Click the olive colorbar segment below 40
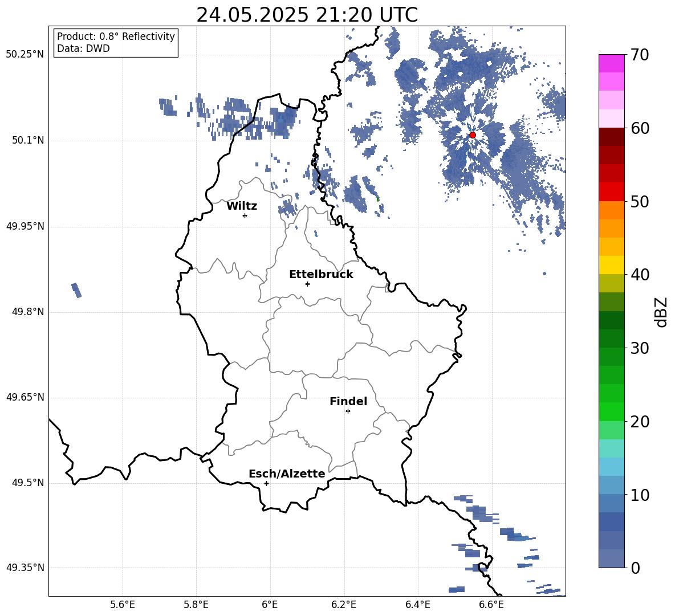Viewport: 675px width, 616px height. (612, 283)
